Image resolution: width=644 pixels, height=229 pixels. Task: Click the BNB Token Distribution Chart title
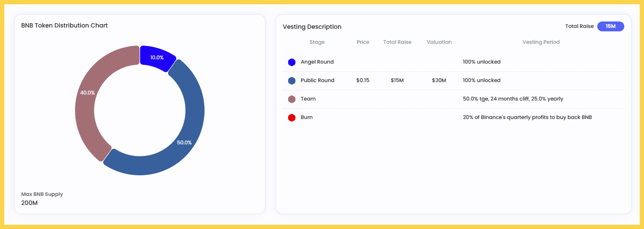pyautogui.click(x=64, y=25)
